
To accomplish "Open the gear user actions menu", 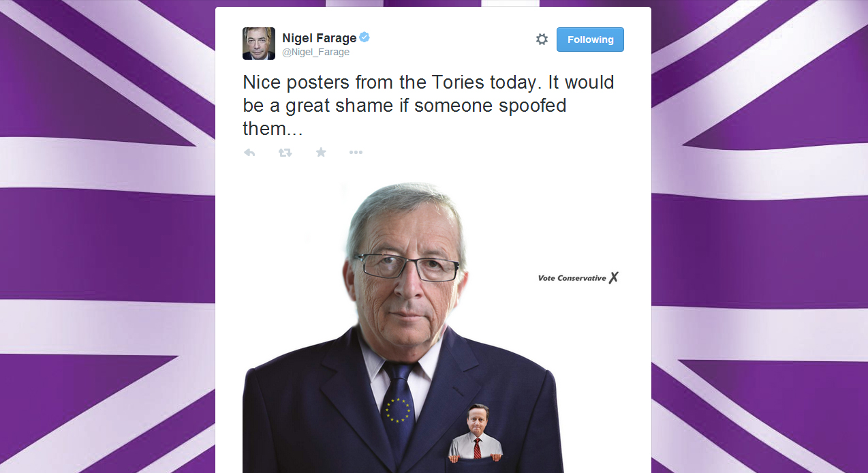I will coord(542,40).
